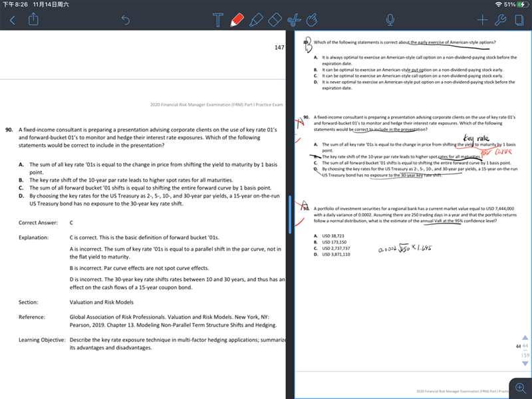This screenshot has height=399, width=532.
Task: Select the Eraser tool
Action: tap(275, 20)
